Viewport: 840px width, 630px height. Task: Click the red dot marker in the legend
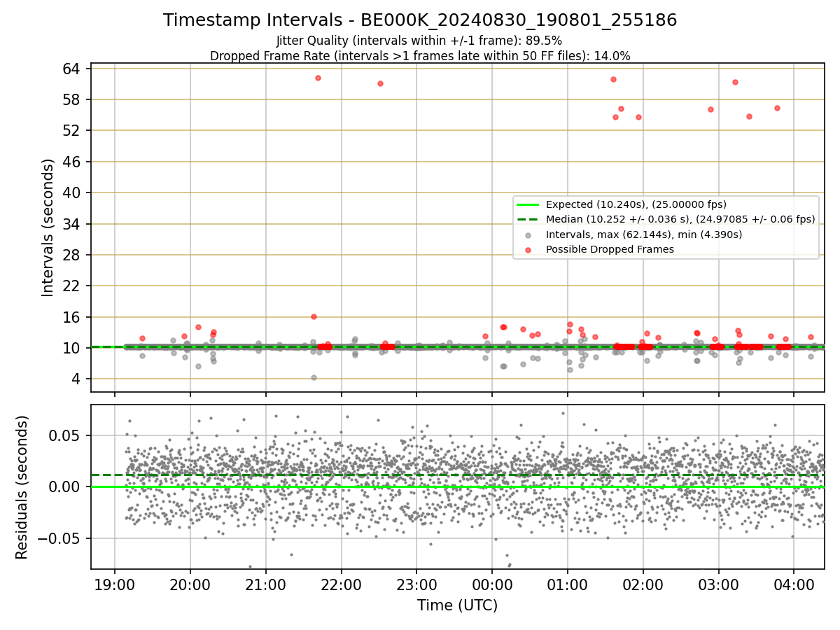(528, 249)
